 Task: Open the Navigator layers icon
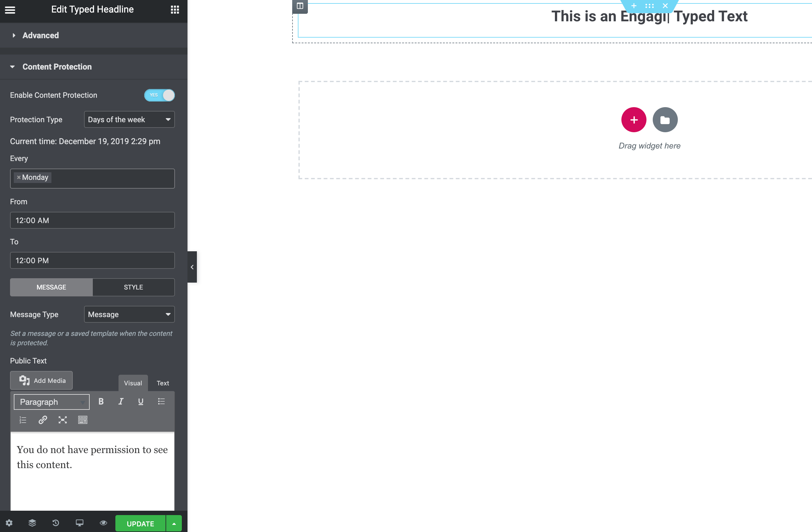point(32,523)
